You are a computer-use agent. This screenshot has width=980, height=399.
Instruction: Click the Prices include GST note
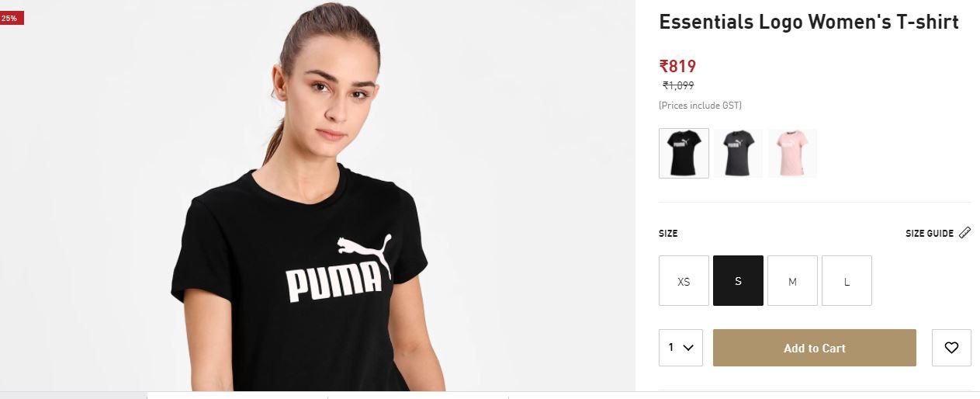[700, 106]
